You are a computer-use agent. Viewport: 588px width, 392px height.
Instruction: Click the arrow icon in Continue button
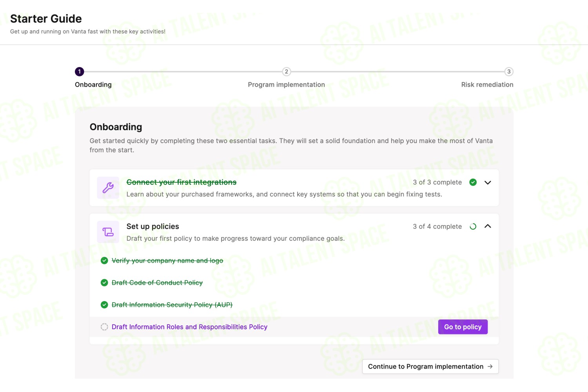click(x=490, y=367)
